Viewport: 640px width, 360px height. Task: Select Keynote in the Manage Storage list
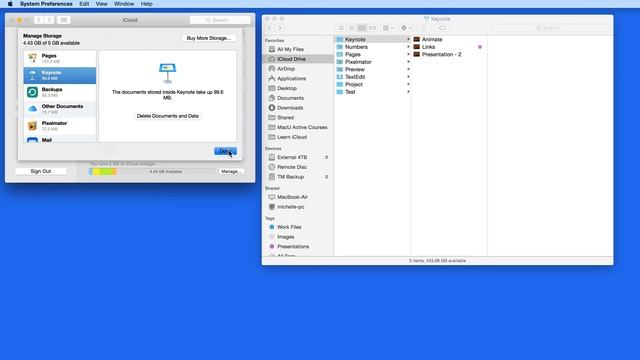click(60, 75)
